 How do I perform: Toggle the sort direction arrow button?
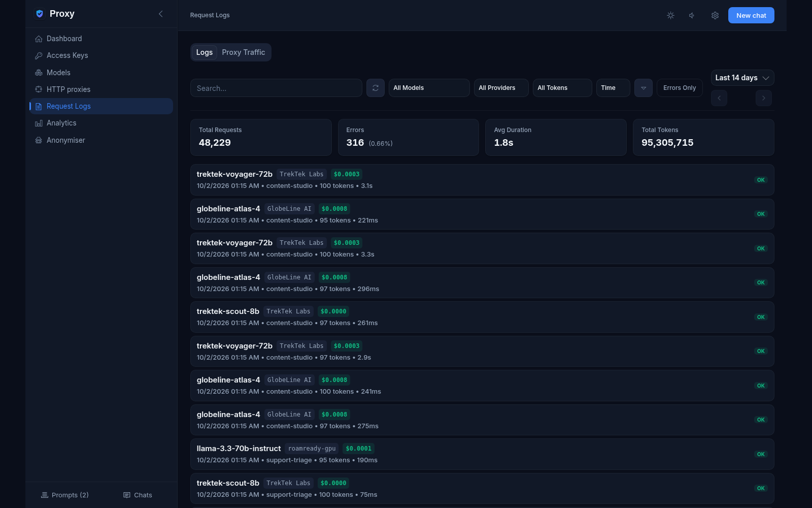click(644, 88)
